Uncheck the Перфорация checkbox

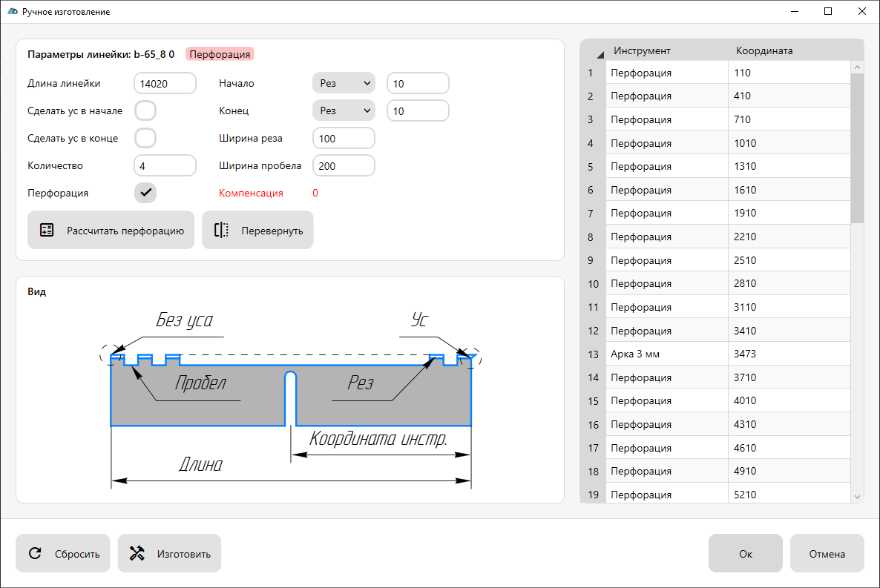pyautogui.click(x=145, y=193)
